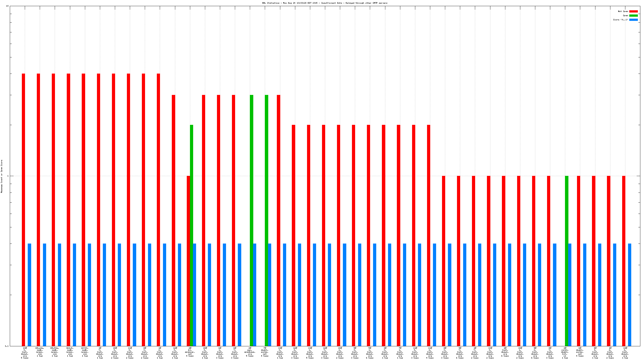Image resolution: width=644 pixels, height=362 pixels.
Task: Select the 65ca0a.iadb.isipp.com axis label
Action: pos(40,353)
